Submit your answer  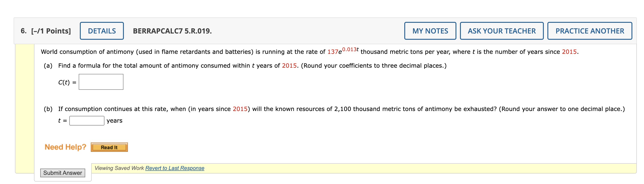(63, 173)
